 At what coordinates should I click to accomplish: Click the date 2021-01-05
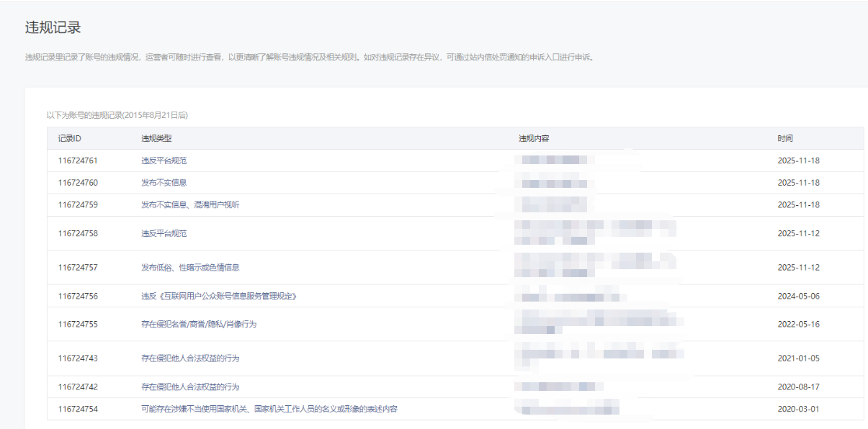click(798, 358)
